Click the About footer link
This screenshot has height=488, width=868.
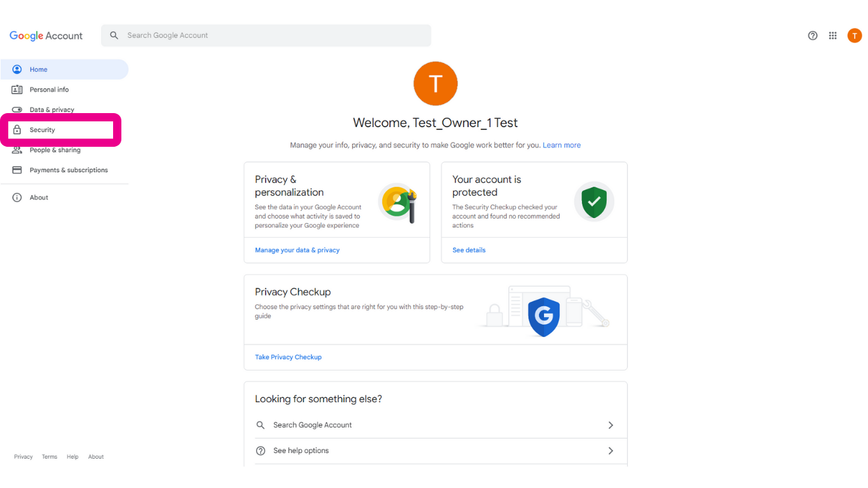96,457
